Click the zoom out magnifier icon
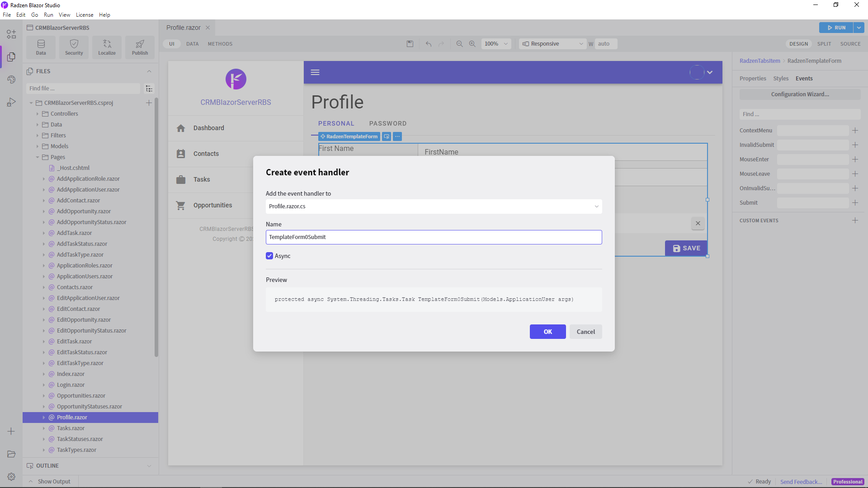The height and width of the screenshot is (488, 868). (459, 44)
